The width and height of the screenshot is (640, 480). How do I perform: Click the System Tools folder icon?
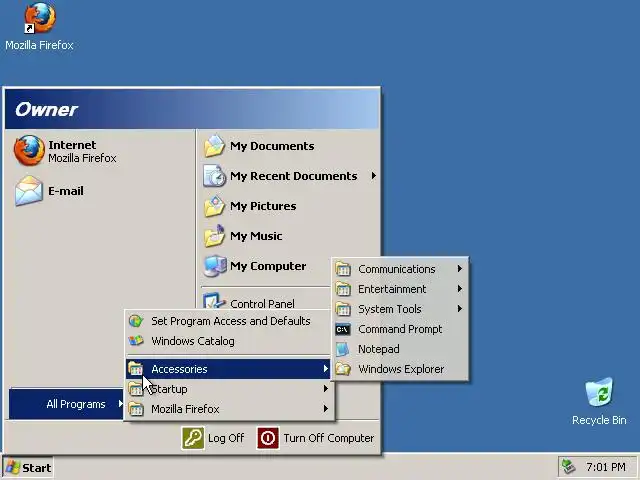point(343,309)
